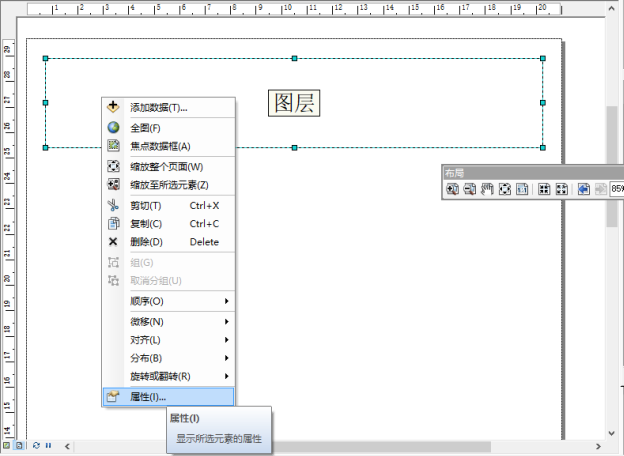The height and width of the screenshot is (456, 624).
Task: Click the globe Full Extent icon
Action: (113, 127)
